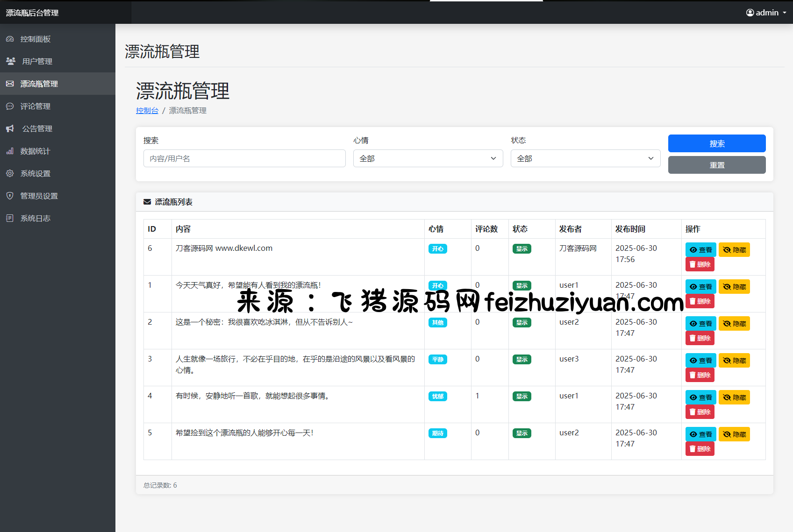793x532 pixels.
Task: Delete the bottle with ID 4
Action: click(700, 412)
